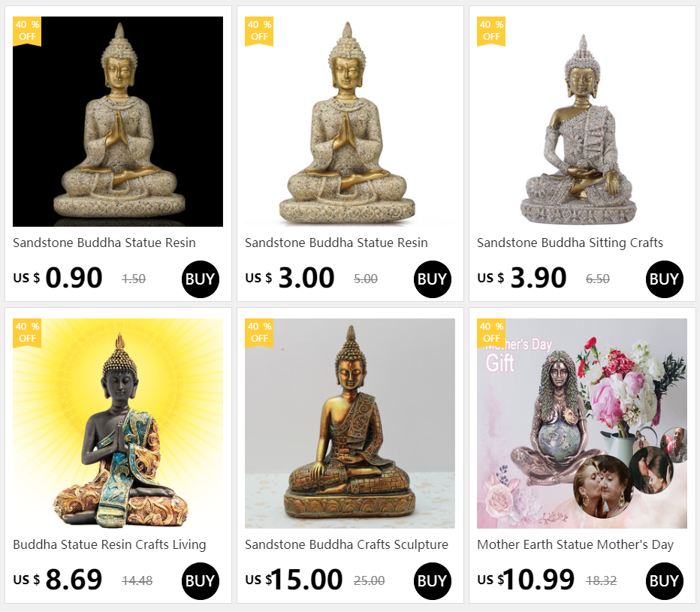Open the bronze-colored Buddha sculpture image

(x=350, y=424)
